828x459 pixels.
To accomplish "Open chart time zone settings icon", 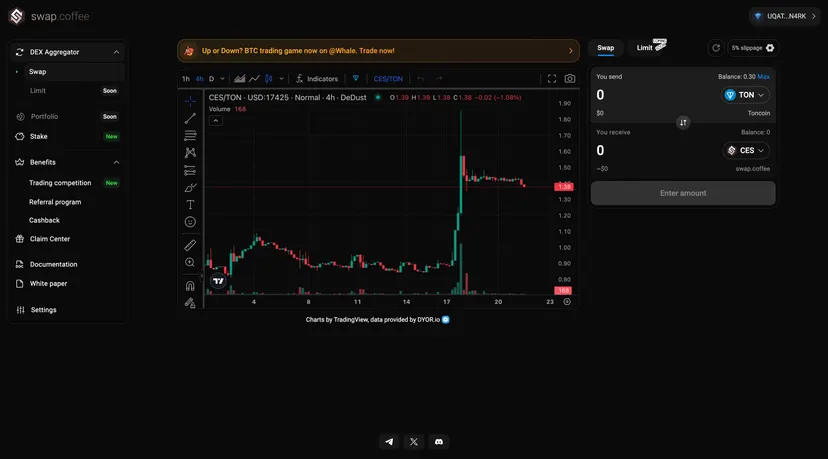I will coord(567,302).
